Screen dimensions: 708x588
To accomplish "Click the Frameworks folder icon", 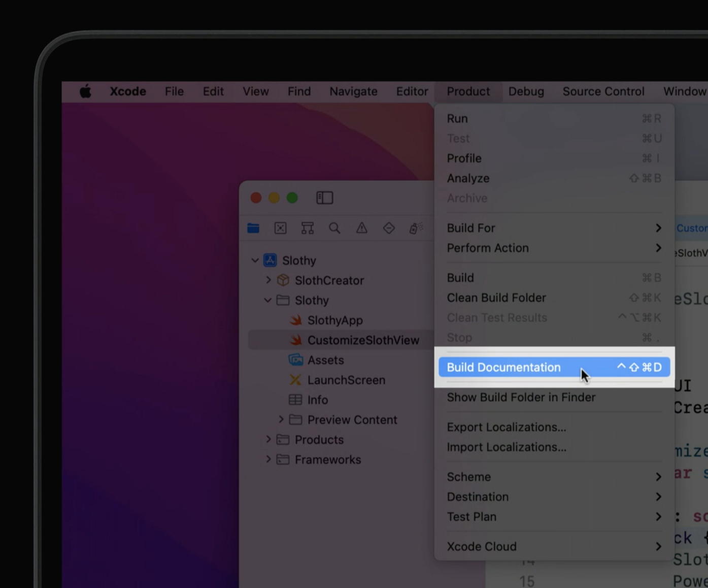I will click(x=283, y=460).
